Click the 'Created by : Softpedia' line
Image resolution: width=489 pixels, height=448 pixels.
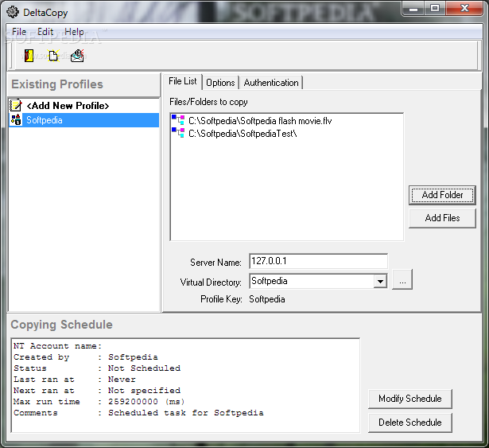[86, 356]
